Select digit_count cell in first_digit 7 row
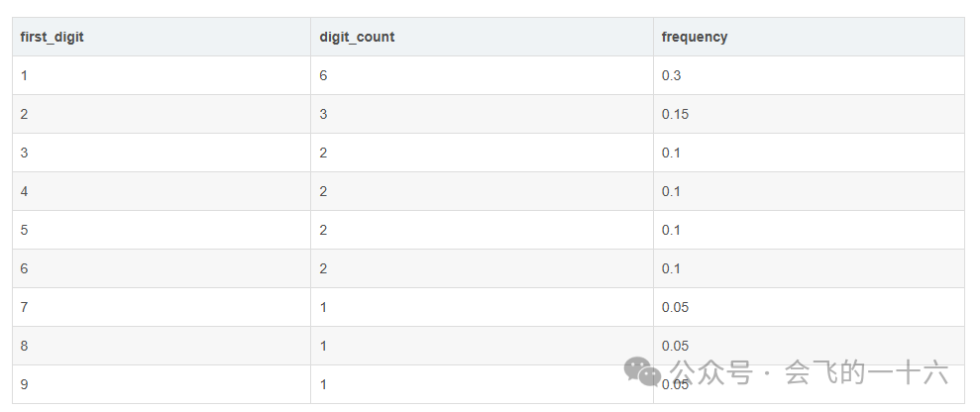The height and width of the screenshot is (412, 980). 324,307
